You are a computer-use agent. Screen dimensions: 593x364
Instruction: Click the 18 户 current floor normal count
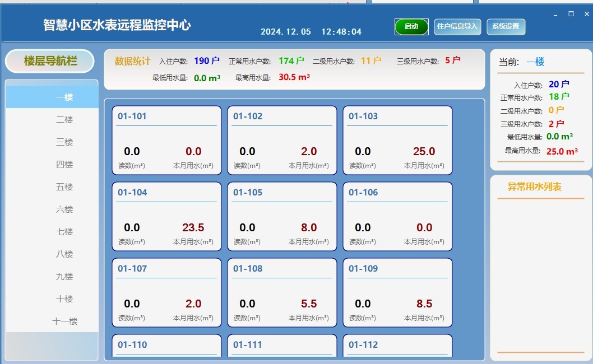click(x=559, y=97)
